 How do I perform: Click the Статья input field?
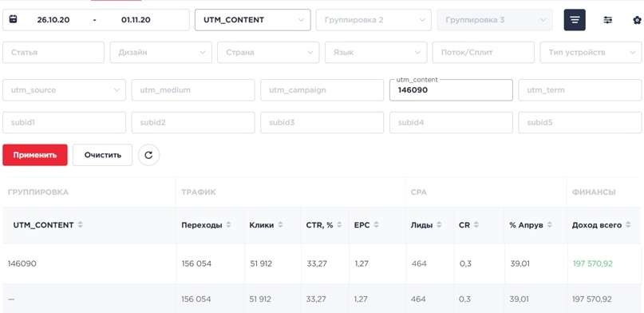(53, 52)
